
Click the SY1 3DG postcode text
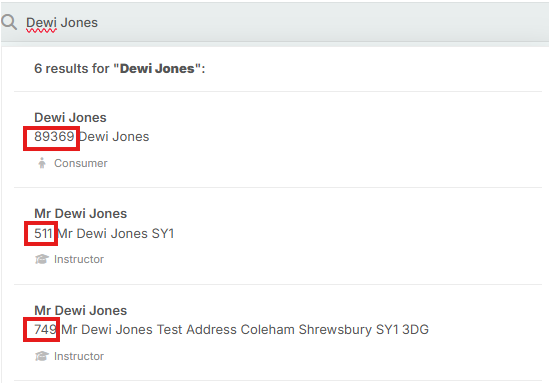tap(402, 330)
